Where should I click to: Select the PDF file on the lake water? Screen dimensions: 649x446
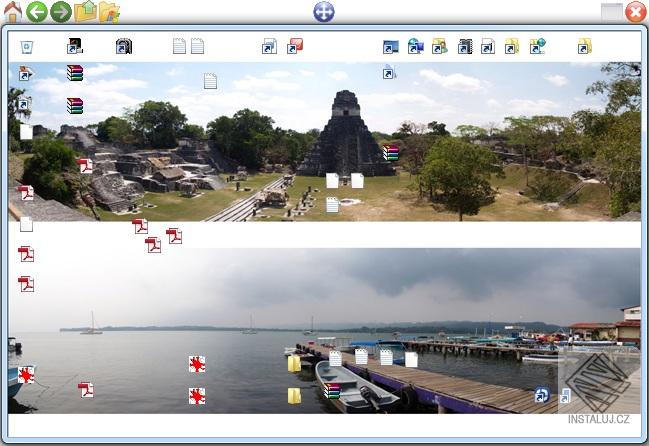coord(86,390)
